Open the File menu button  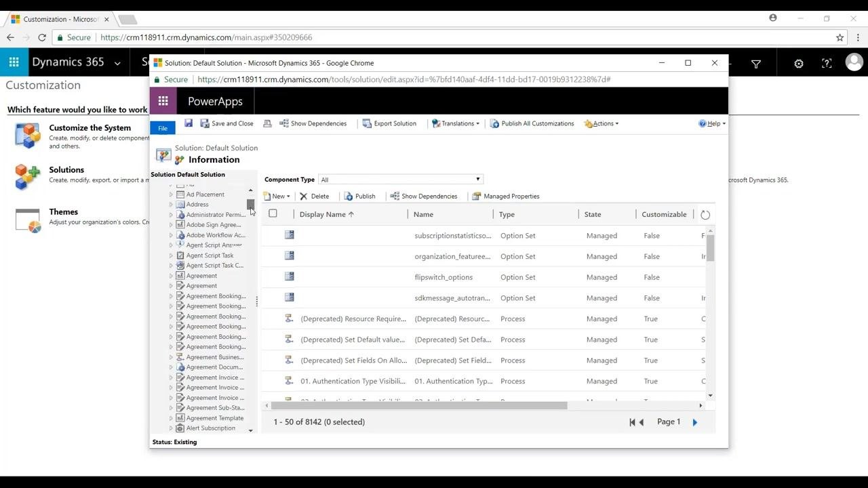[163, 128]
